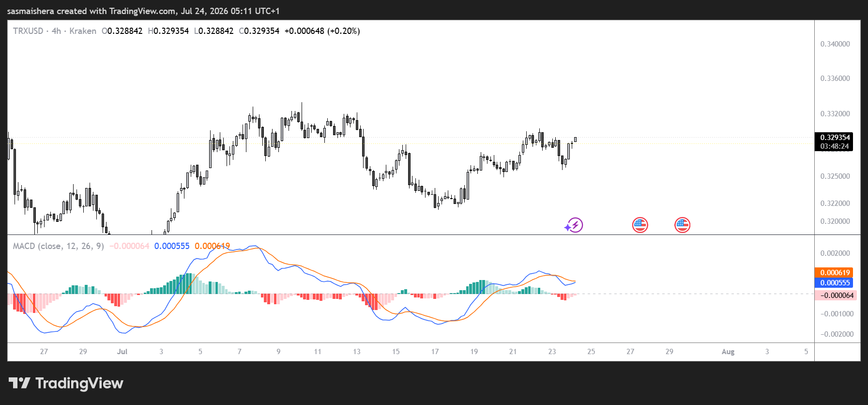Screen dimensions: 868x405
Task: Click the TradingView logo at bottom
Action: pos(66,383)
